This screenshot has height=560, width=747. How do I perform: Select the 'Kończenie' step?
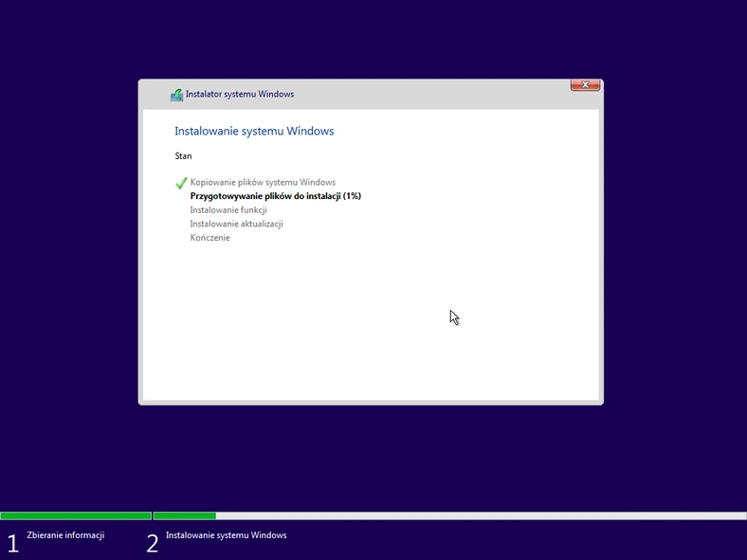210,238
